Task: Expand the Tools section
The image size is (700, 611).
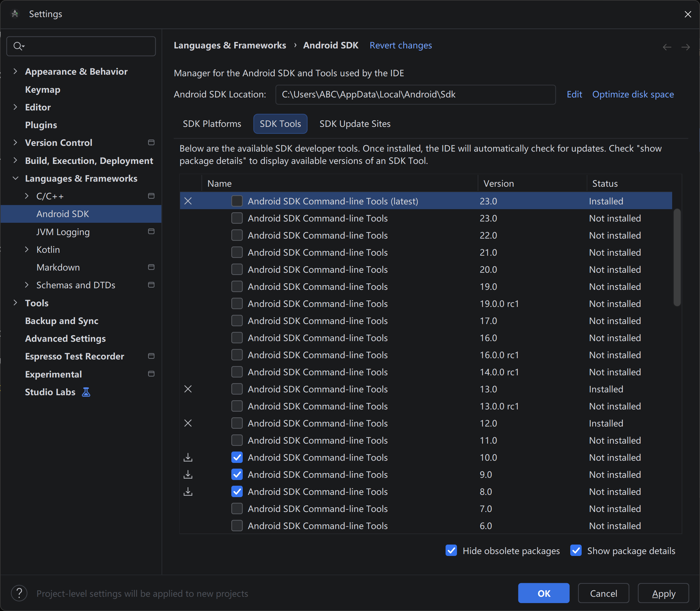Action: point(15,303)
